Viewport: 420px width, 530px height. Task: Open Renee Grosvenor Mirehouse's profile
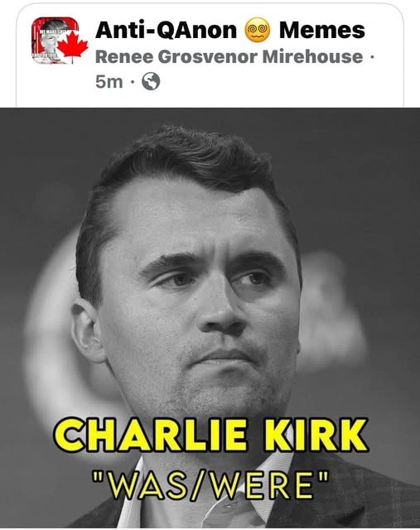[229, 56]
